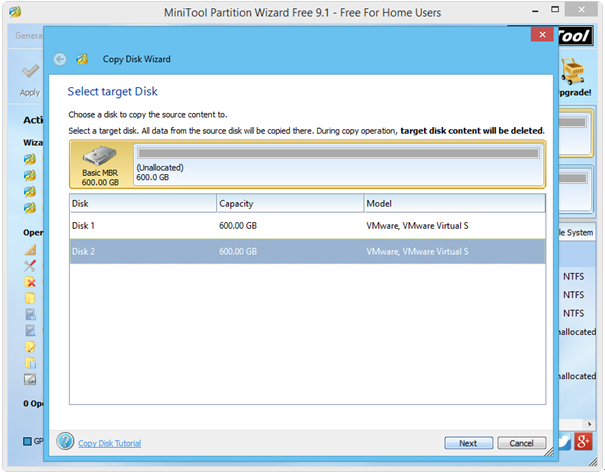Click the shopping cart Upgrade icon
The image size is (605, 473).
[573, 71]
